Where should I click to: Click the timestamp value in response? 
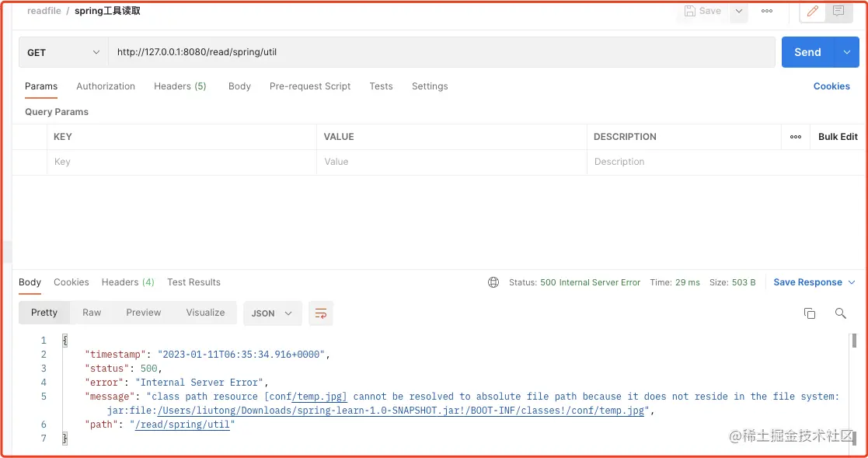coord(242,355)
